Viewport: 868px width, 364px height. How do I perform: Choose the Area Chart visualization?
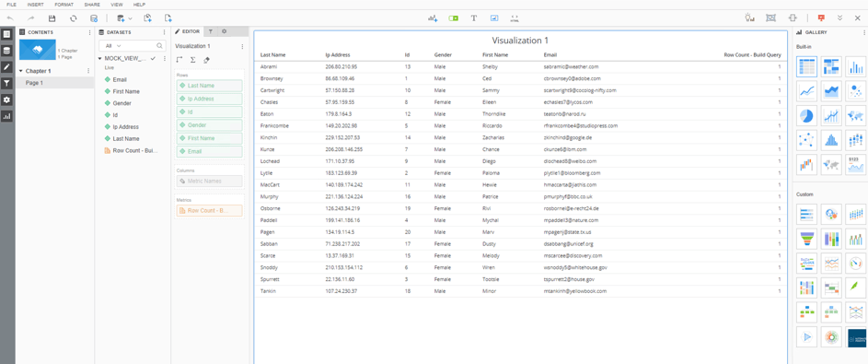pos(831,91)
